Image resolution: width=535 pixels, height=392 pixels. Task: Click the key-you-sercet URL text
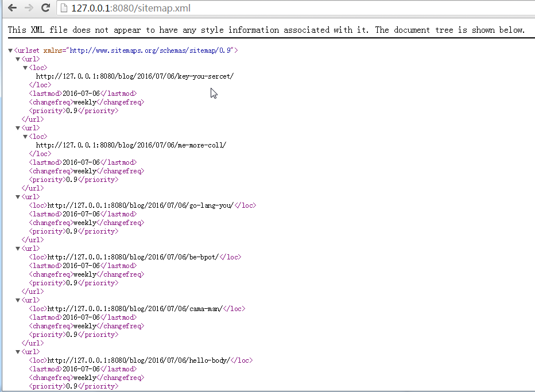[x=135, y=76]
